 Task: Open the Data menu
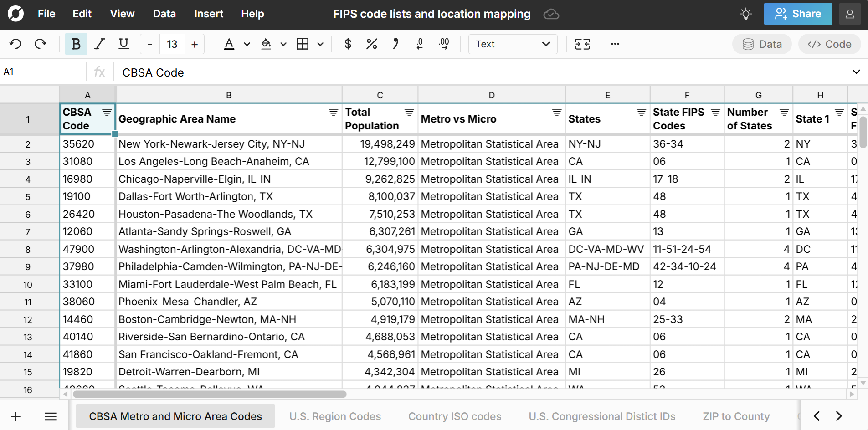164,14
